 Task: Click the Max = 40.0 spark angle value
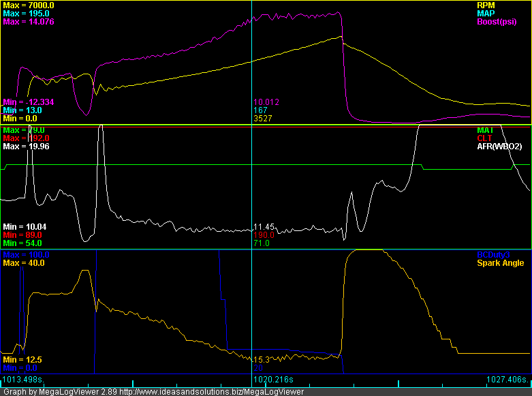coord(24,262)
